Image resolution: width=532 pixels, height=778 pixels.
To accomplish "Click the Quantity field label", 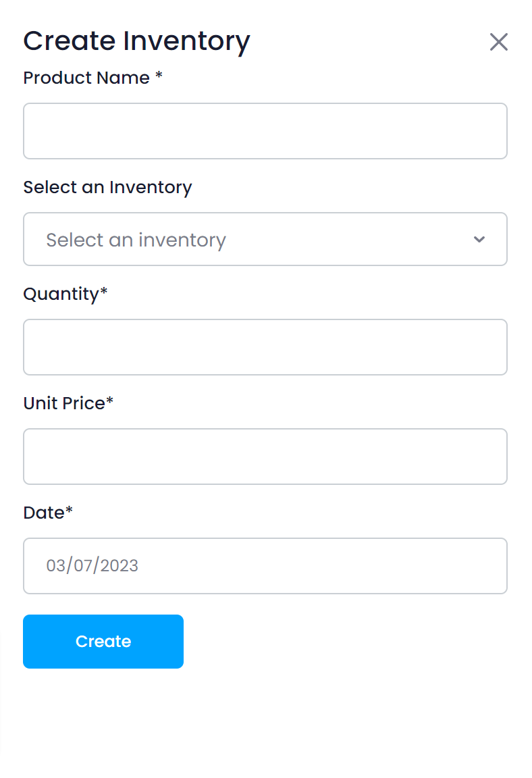I will [61, 294].
